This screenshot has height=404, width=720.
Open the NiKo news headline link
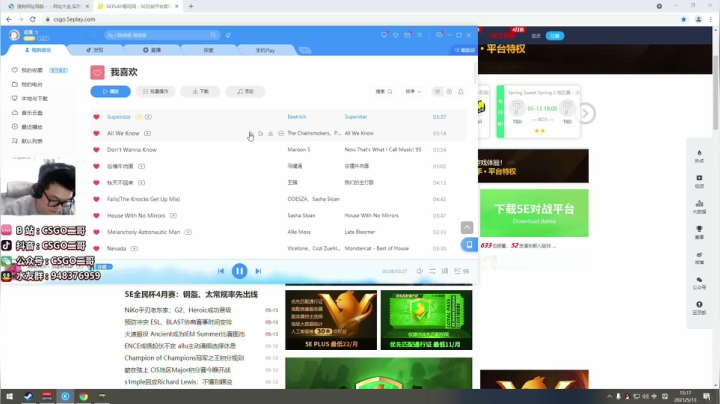pyautogui.click(x=178, y=310)
